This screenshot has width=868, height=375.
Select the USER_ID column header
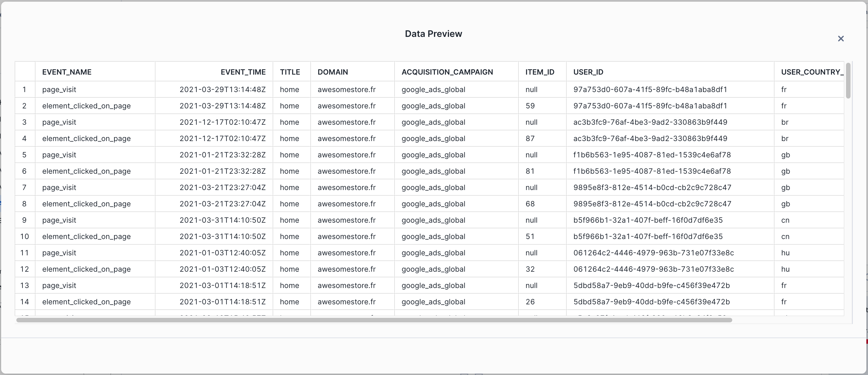point(588,72)
